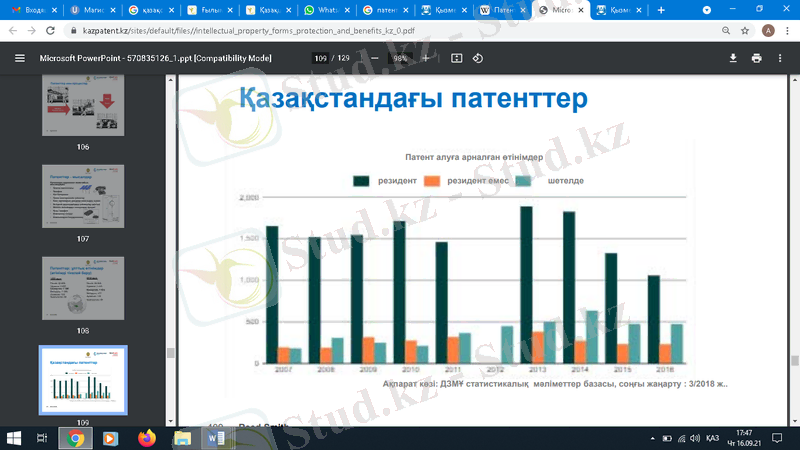The height and width of the screenshot is (450, 800).
Task: Open the PDF viewer sidebar menu icon
Action: [19, 58]
